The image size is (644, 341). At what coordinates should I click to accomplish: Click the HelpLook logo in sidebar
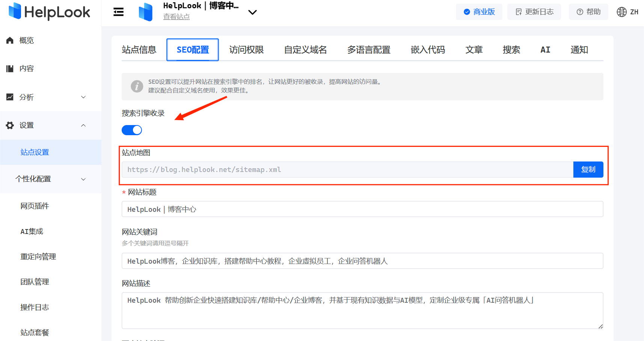point(49,12)
